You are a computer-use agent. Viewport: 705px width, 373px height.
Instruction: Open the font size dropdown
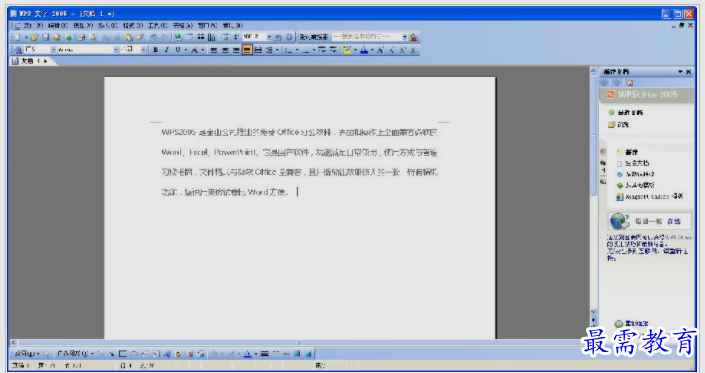point(143,50)
